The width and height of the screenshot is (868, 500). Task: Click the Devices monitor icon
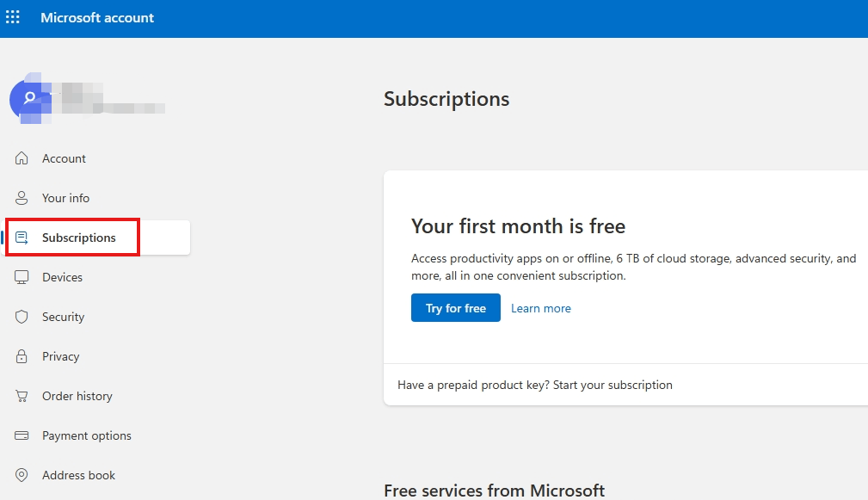click(x=22, y=277)
